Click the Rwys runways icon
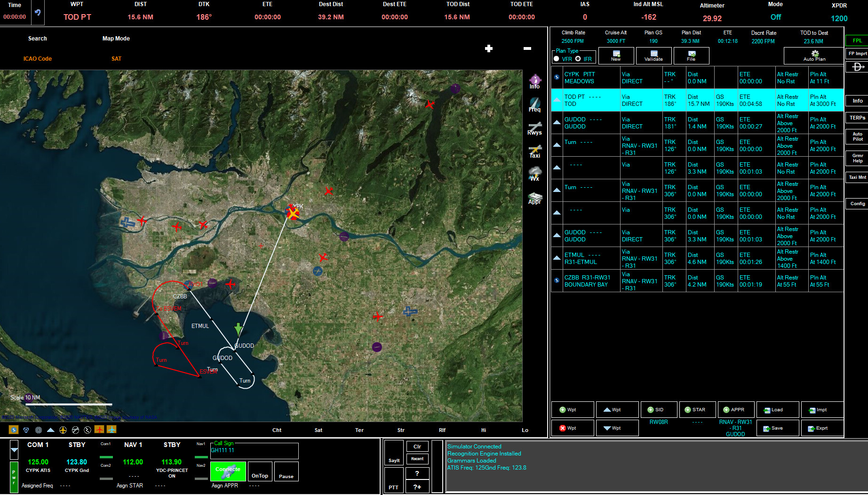Screen dimensions: 868x495 tap(534, 128)
